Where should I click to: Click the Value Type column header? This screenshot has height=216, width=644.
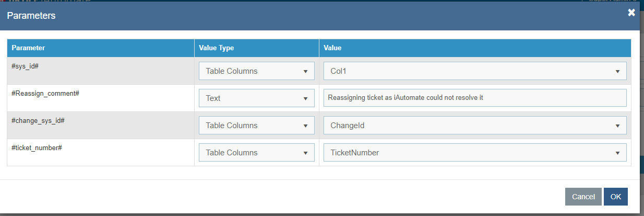[217, 48]
